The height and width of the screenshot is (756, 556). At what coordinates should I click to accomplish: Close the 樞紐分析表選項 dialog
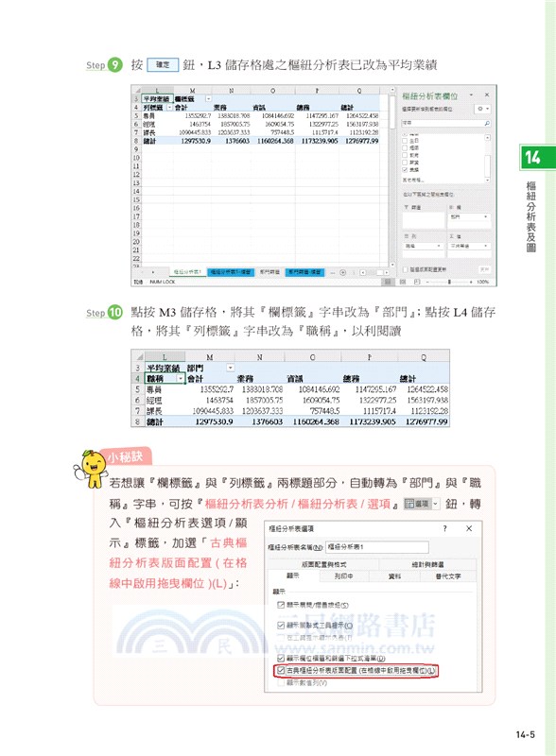pos(469,528)
